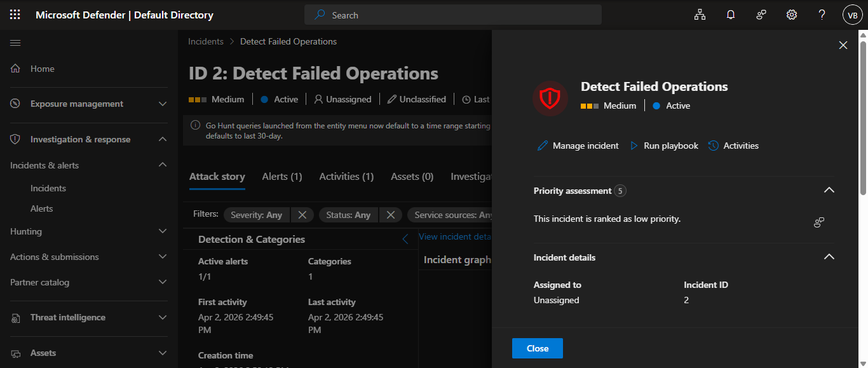868x368 pixels.
Task: Click into the Search box
Action: point(452,15)
